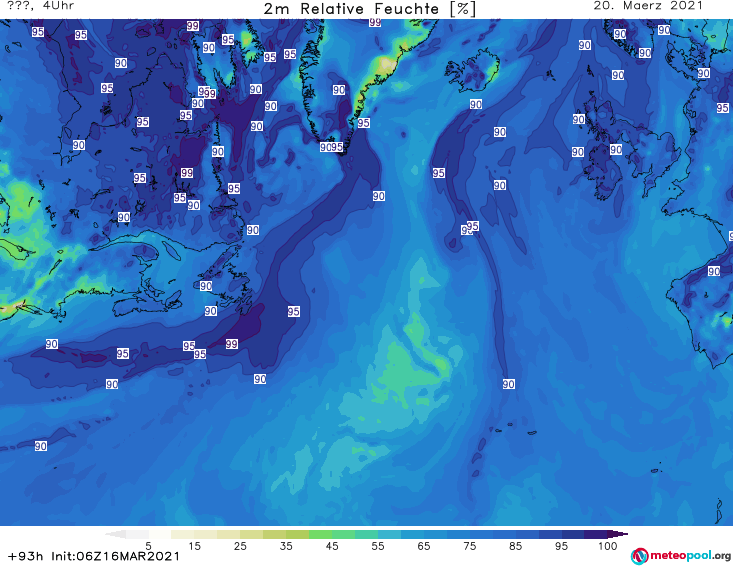Screen dimensions: 733x566
Task: Click color bar tick label 100
Action: pyautogui.click(x=608, y=546)
